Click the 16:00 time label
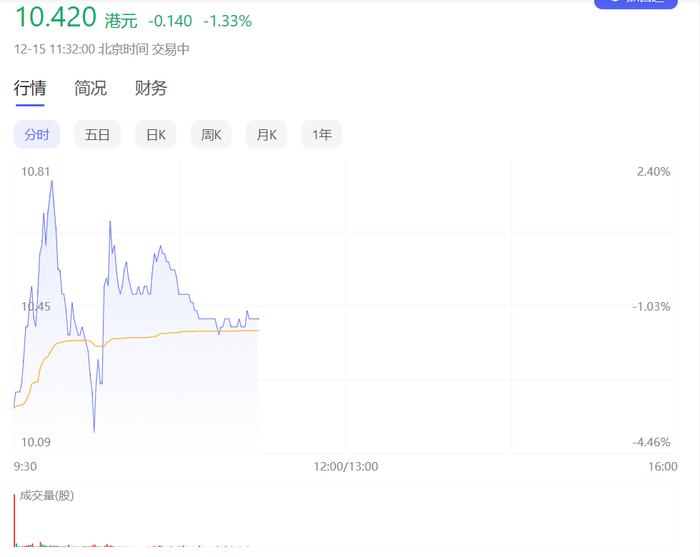 pos(663,466)
